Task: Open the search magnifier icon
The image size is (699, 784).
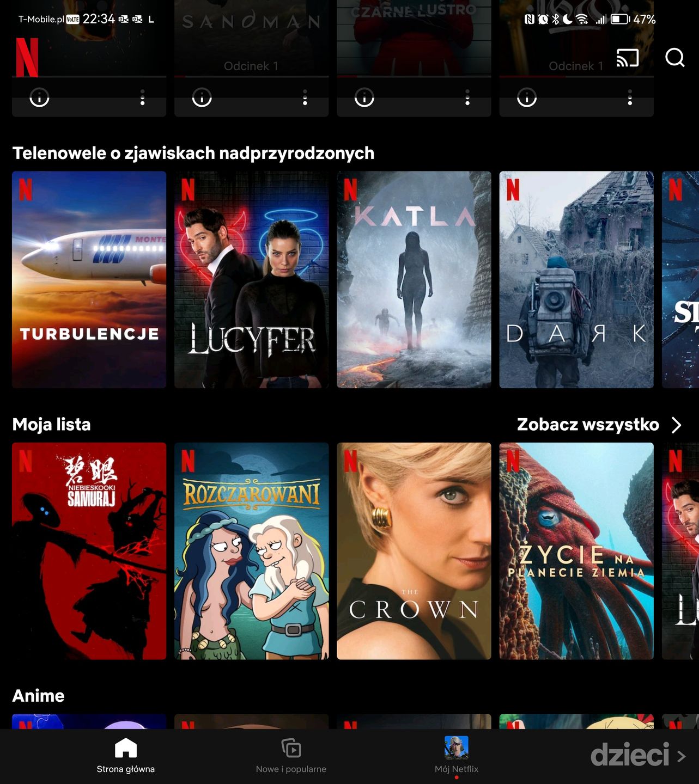Action: [675, 57]
